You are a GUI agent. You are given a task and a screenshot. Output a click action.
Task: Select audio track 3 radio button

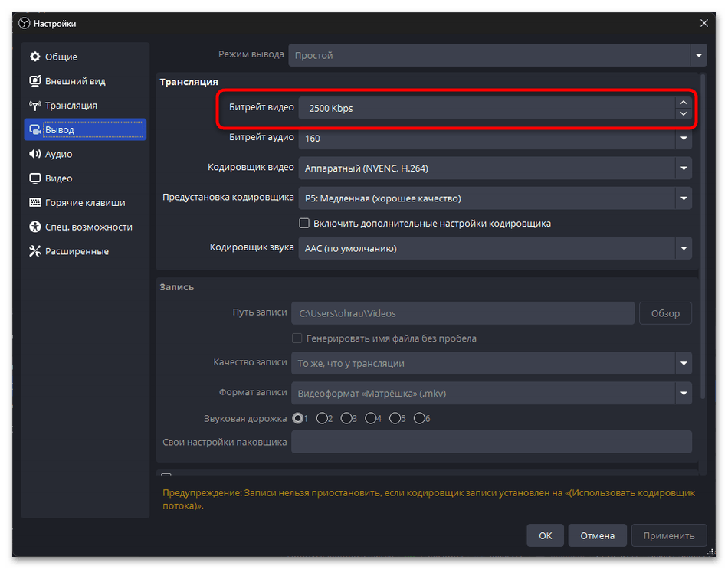346,418
